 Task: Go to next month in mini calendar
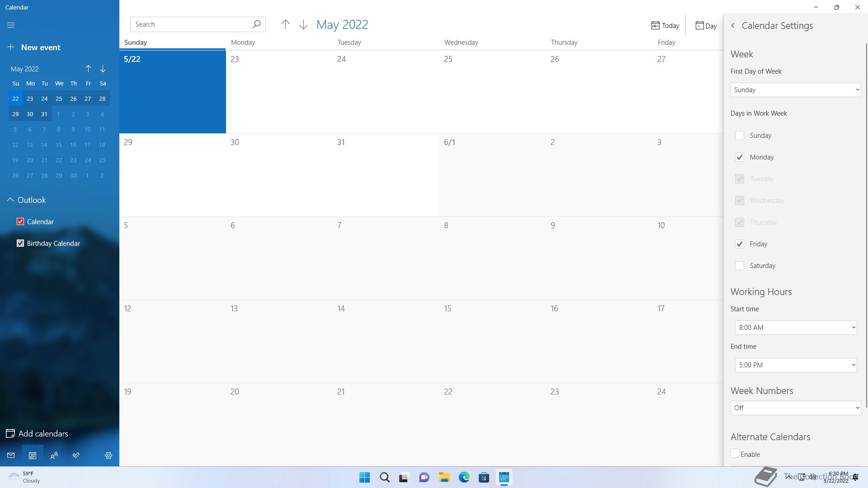tap(103, 69)
